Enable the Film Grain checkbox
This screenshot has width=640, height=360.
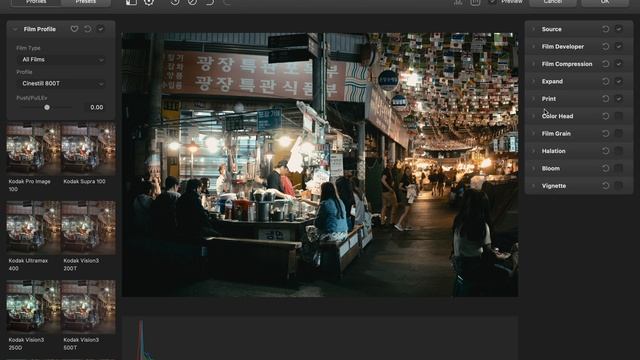pyautogui.click(x=619, y=133)
